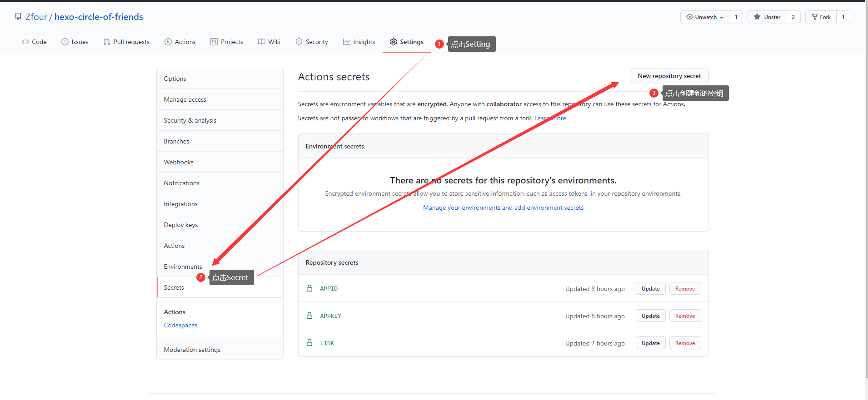Open Security & analysis settings
The image size is (868, 400).
(x=220, y=120)
